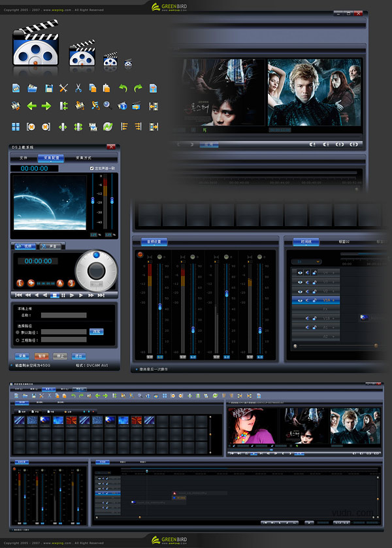Image resolution: width=392 pixels, height=548 pixels.
Task: Click the new project icon in large icon grid
Action: click(16, 88)
